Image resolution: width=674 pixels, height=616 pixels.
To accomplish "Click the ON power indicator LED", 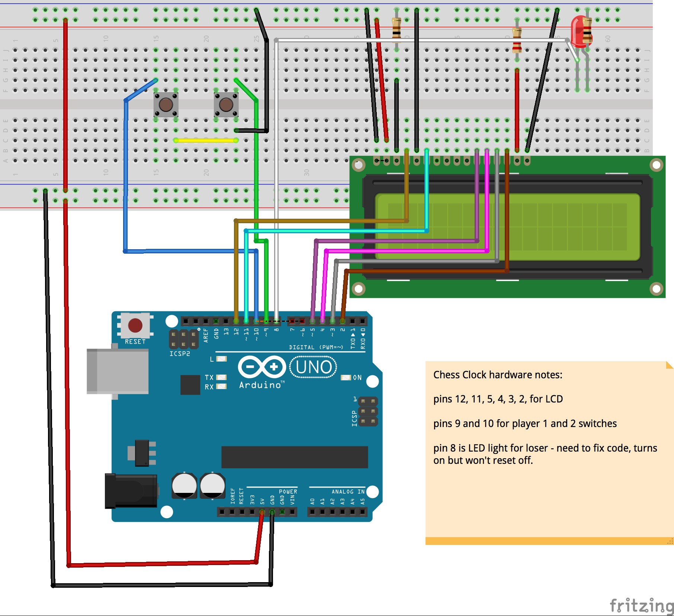I will [346, 378].
